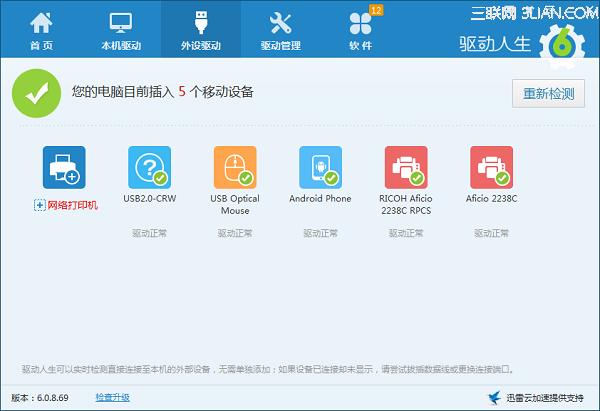Select the 外设驱动 tab

[x=201, y=29]
